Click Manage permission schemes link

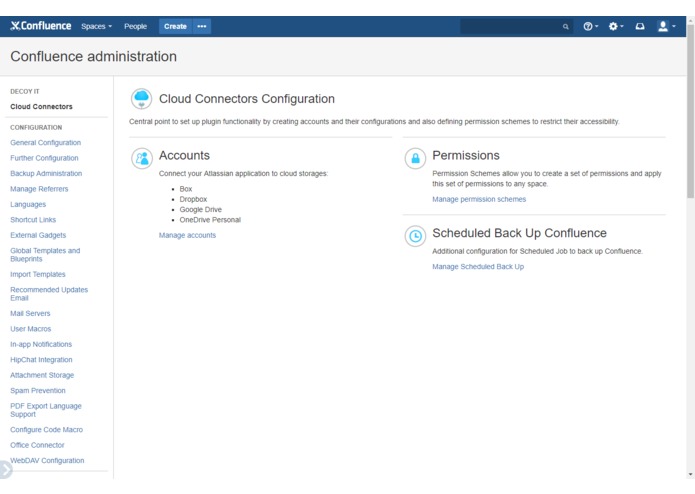pyautogui.click(x=479, y=199)
